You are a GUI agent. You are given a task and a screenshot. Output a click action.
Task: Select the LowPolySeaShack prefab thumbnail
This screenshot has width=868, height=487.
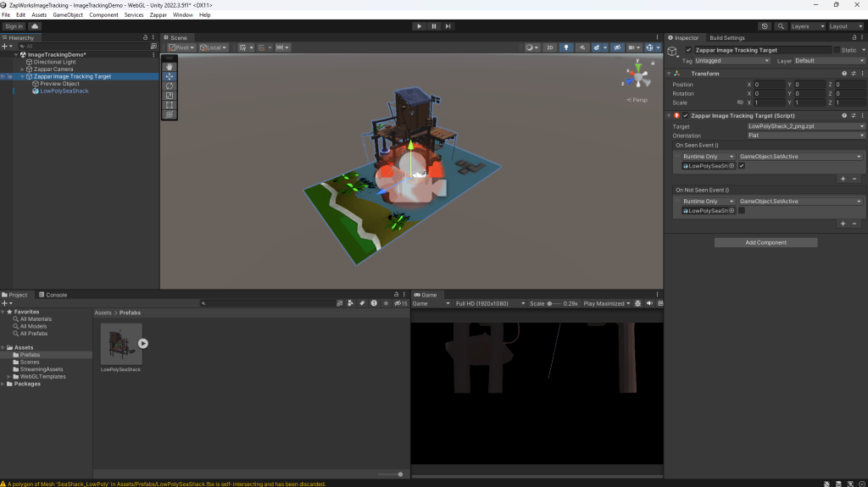coord(120,343)
